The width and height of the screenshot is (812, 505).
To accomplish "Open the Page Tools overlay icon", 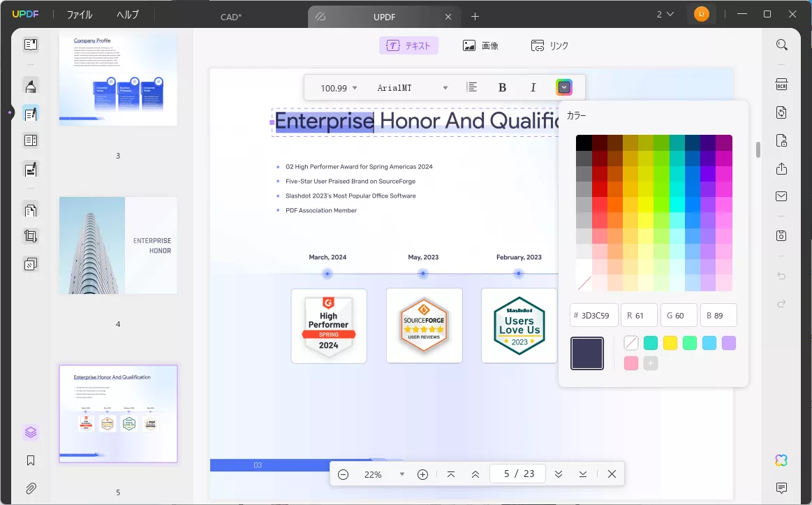I will pos(31,264).
